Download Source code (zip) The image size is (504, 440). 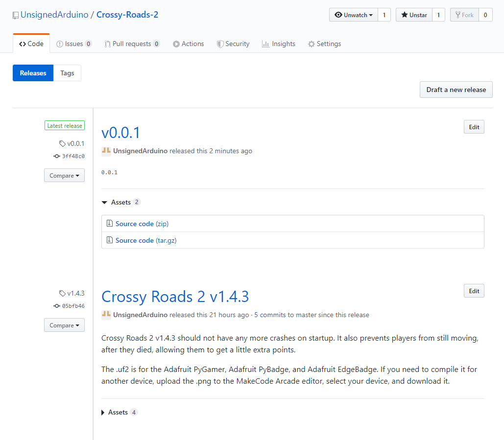[x=142, y=224]
